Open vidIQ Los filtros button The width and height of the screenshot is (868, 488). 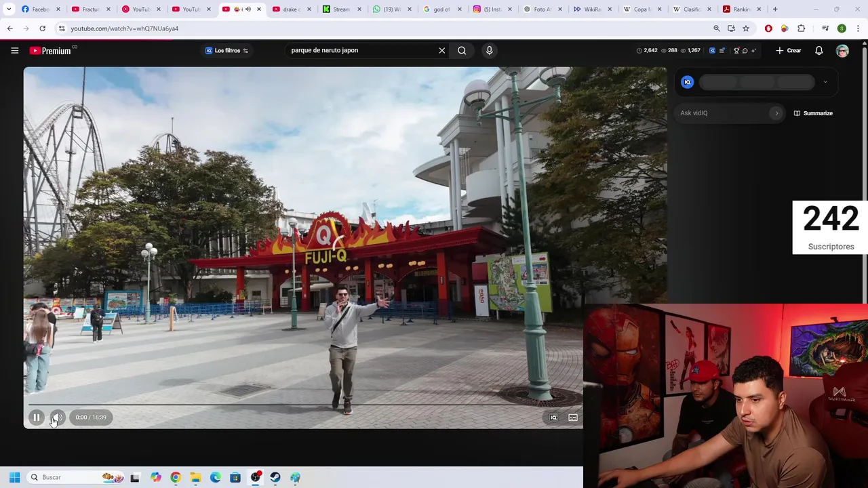click(227, 50)
